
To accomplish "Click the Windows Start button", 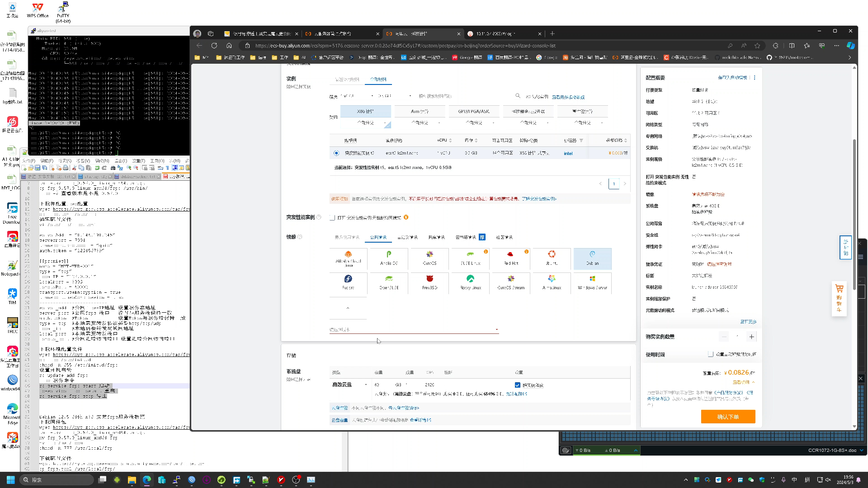I will click(11, 480).
